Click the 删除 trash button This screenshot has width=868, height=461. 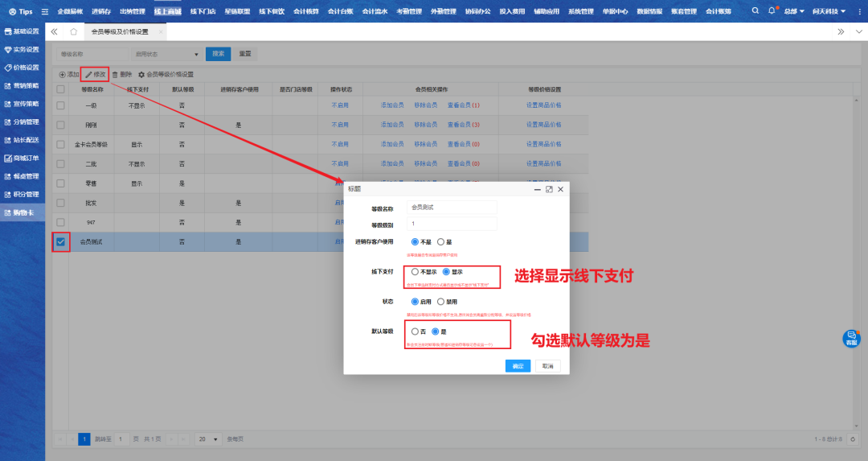coord(121,74)
